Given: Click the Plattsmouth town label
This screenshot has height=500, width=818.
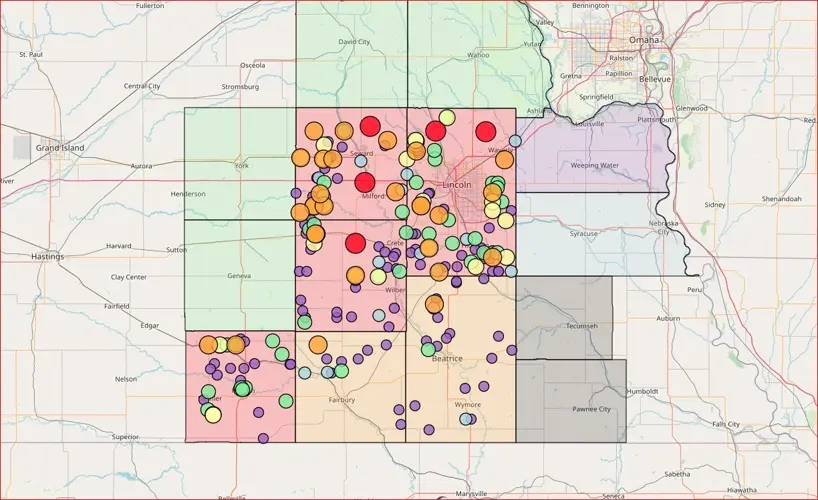Looking at the screenshot, I should [x=656, y=119].
